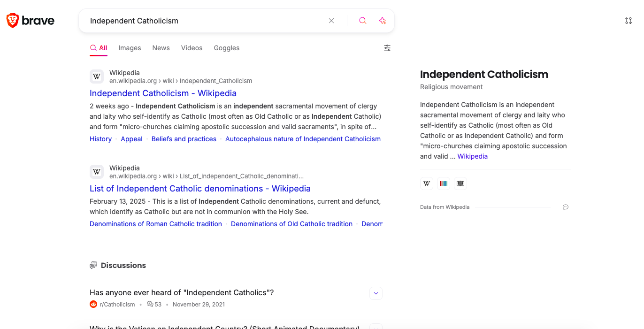This screenshot has height=329, width=644.
Task: Open the 'Independent Catholicism - Wikipedia' result
Action: tap(163, 93)
